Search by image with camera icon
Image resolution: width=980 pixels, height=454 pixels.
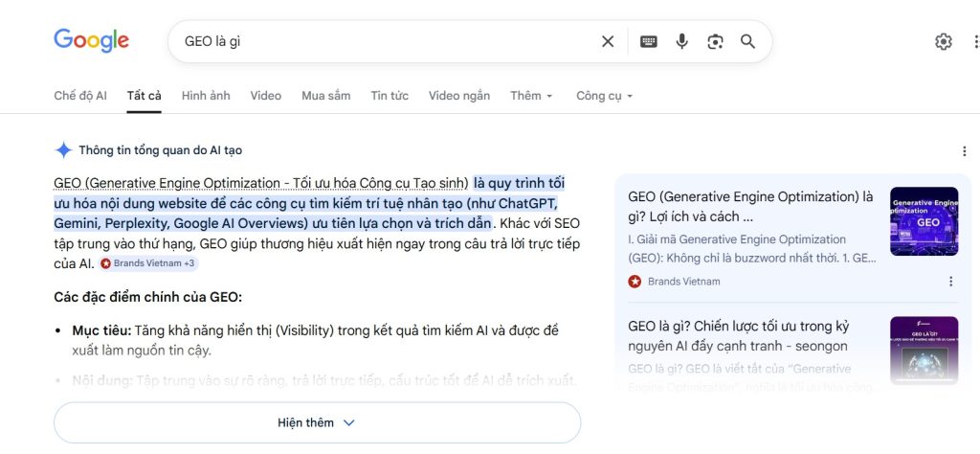[x=715, y=42]
